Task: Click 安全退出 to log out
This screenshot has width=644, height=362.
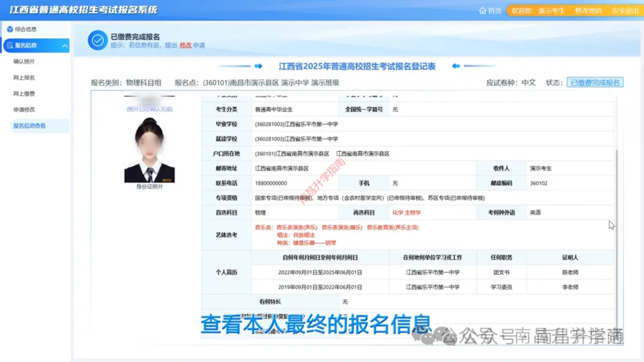Action: point(625,11)
